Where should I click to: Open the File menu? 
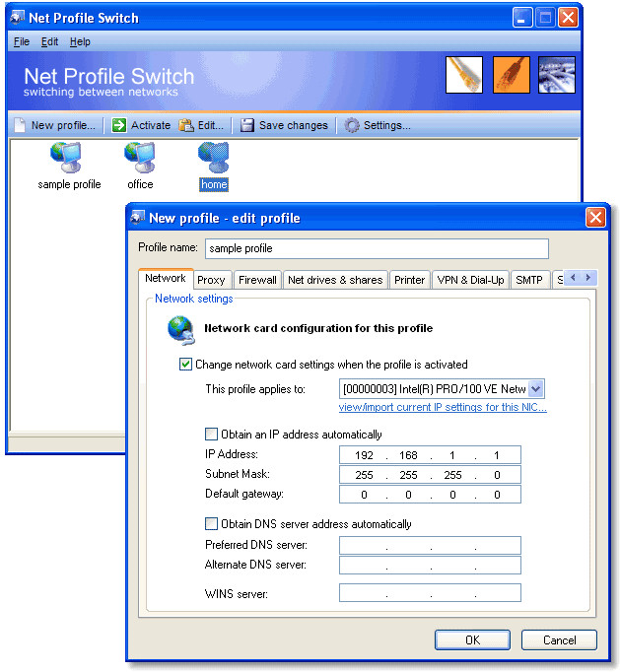(22, 41)
